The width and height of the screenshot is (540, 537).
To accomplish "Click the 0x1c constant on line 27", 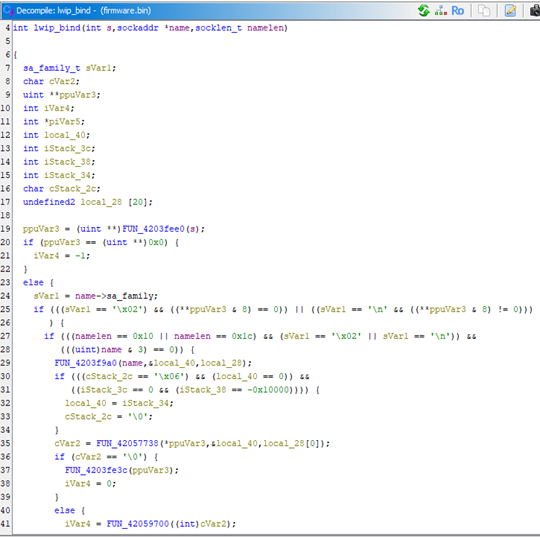I will 243,336.
